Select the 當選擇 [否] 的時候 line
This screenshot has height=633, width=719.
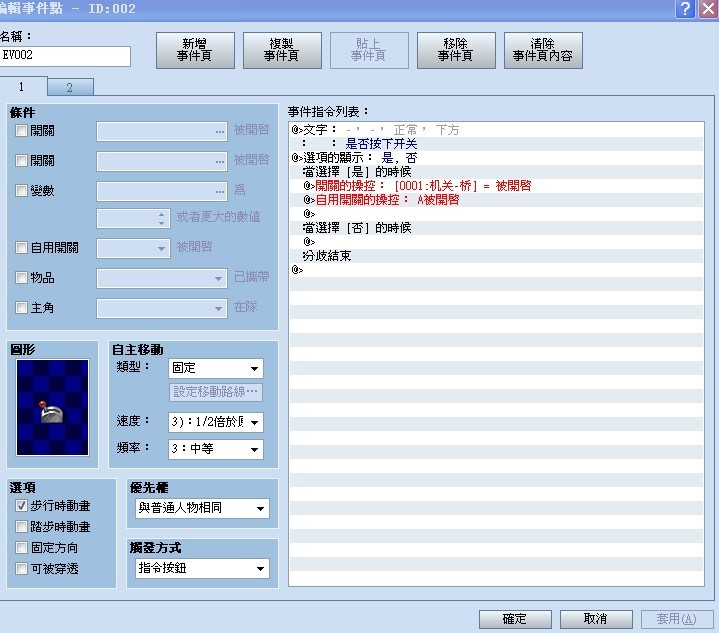pyautogui.click(x=497, y=228)
